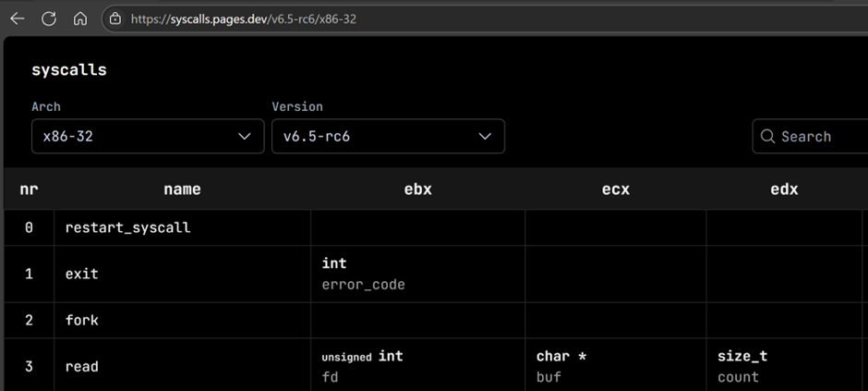Focus the Search input field
The width and height of the screenshot is (868, 391).
[817, 137]
